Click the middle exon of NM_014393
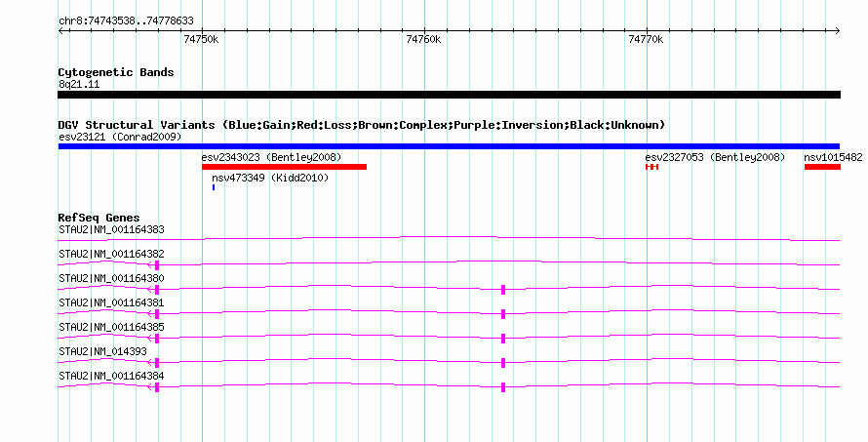868x442 pixels. [503, 363]
